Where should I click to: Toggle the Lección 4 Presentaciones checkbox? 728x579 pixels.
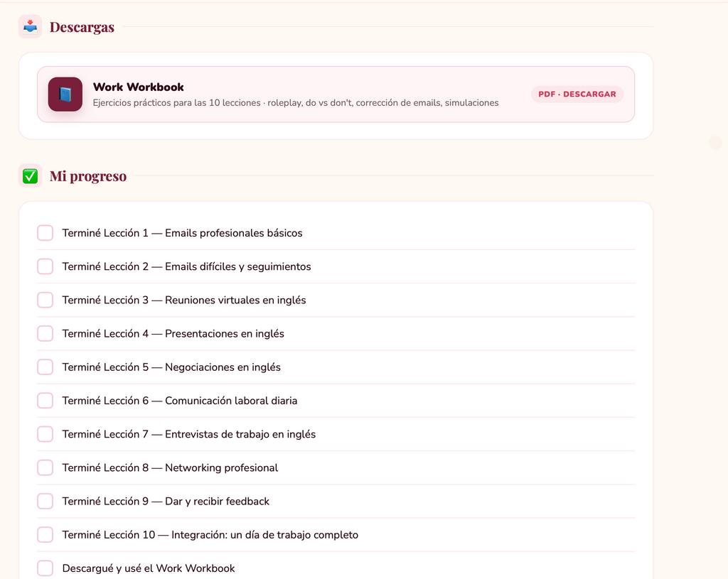pos(45,333)
